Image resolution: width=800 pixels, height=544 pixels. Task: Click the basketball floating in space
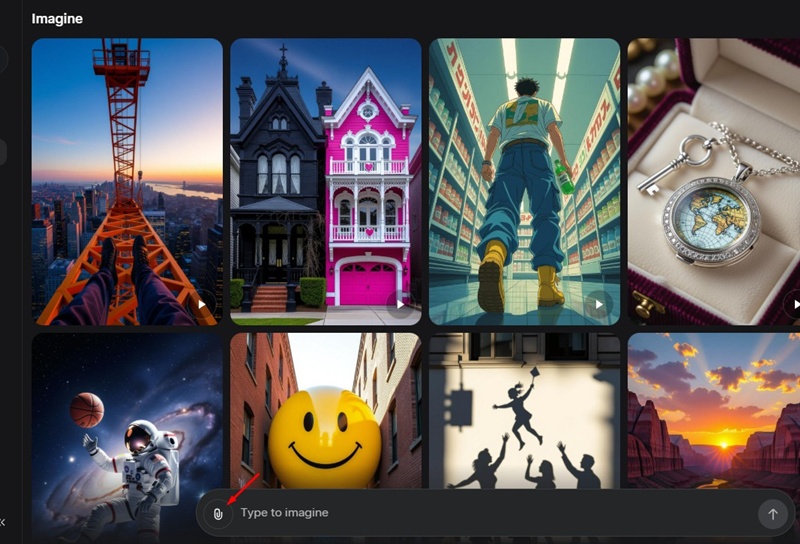[x=87, y=410]
